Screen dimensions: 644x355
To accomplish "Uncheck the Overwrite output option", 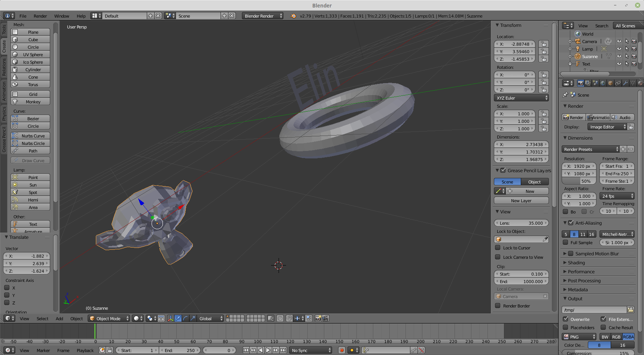I will tap(566, 319).
